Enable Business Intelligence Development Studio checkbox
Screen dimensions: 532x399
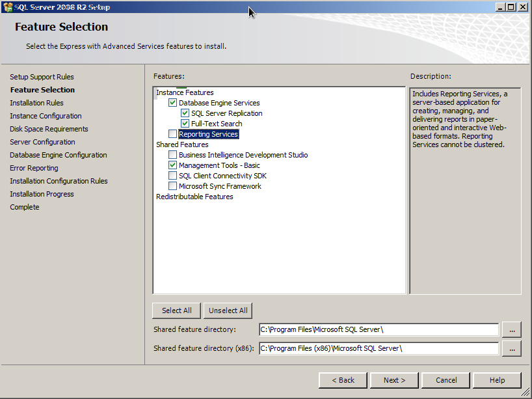pos(173,155)
